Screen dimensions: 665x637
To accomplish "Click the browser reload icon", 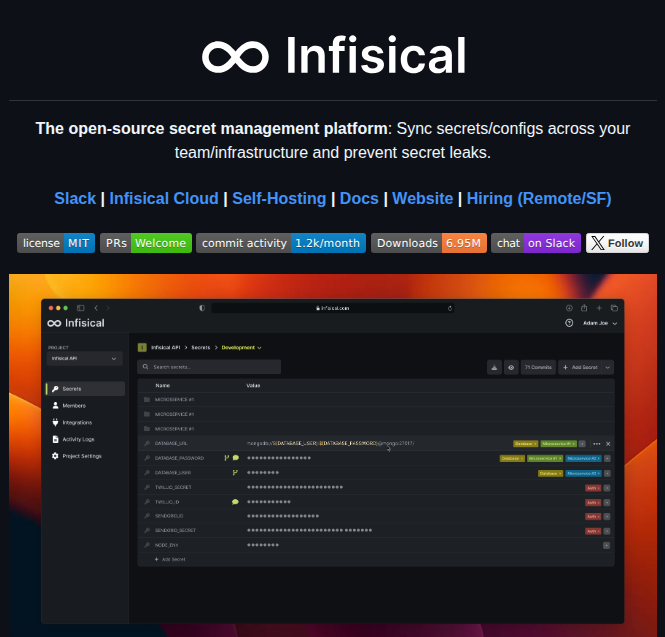I will (450, 308).
